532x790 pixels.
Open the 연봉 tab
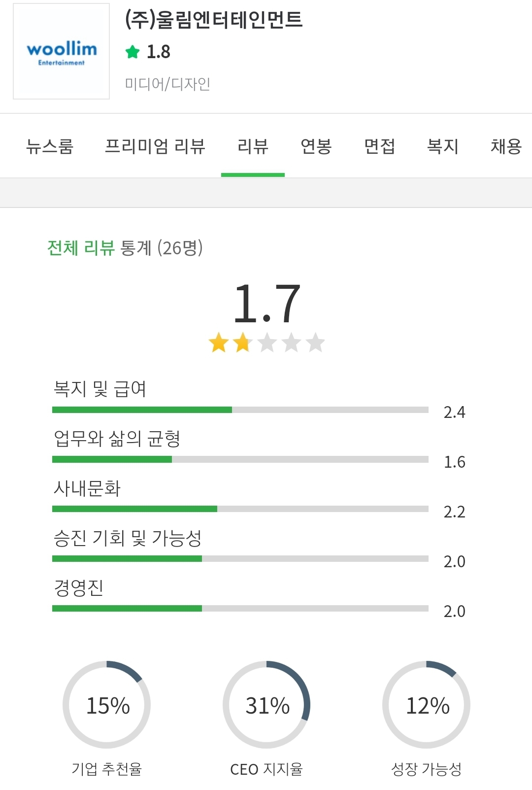click(316, 146)
